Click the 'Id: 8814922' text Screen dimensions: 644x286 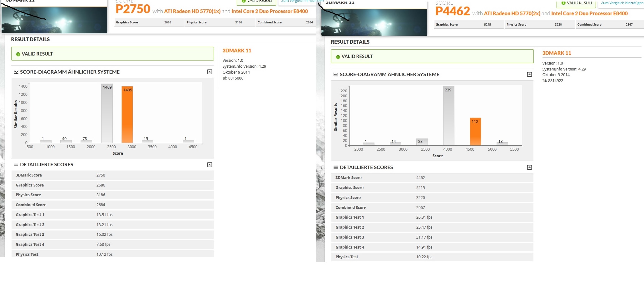coord(553,81)
